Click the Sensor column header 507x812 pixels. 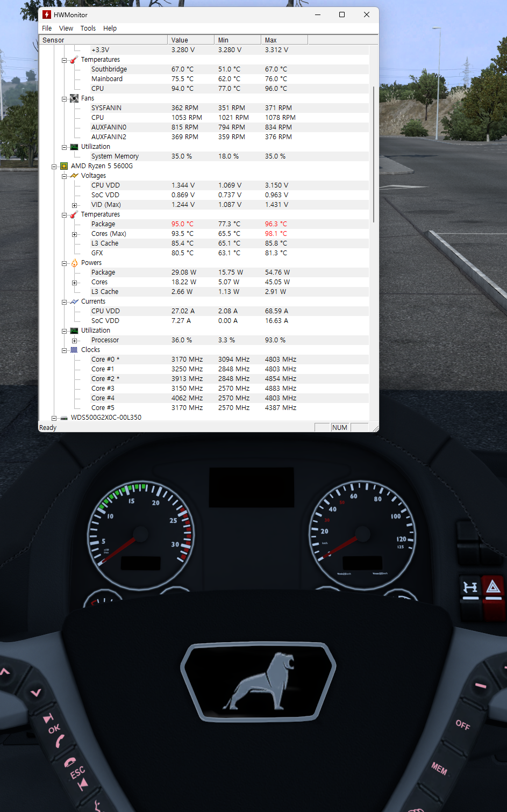pyautogui.click(x=103, y=40)
